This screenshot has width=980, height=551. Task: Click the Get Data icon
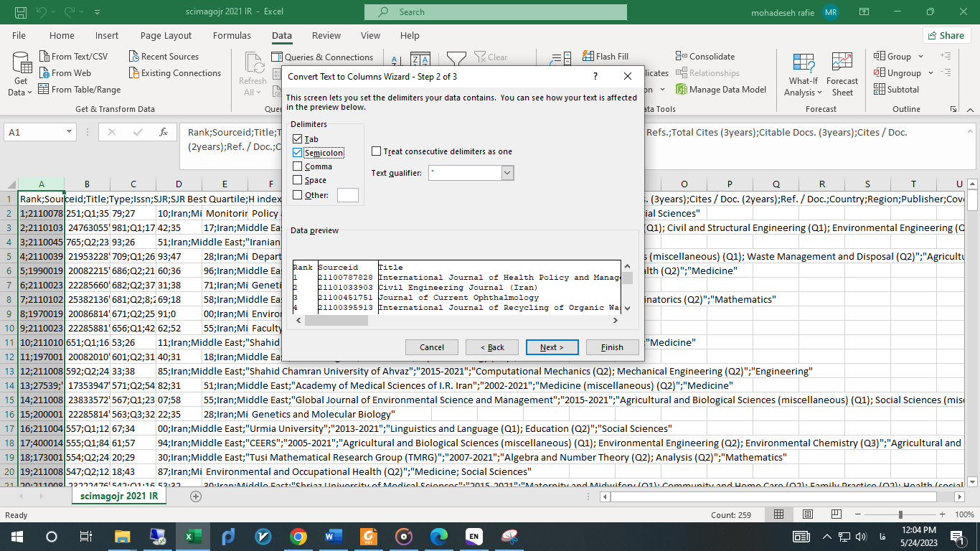pos(22,63)
